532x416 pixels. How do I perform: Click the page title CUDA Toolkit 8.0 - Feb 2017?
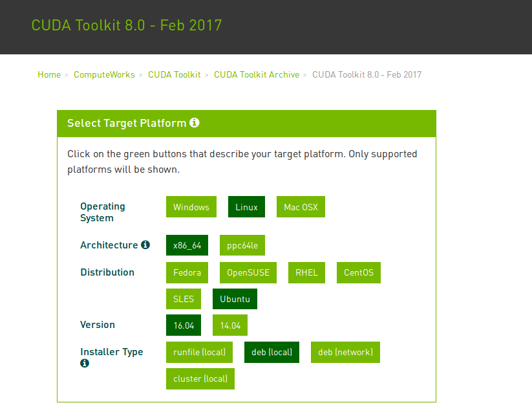tap(127, 25)
